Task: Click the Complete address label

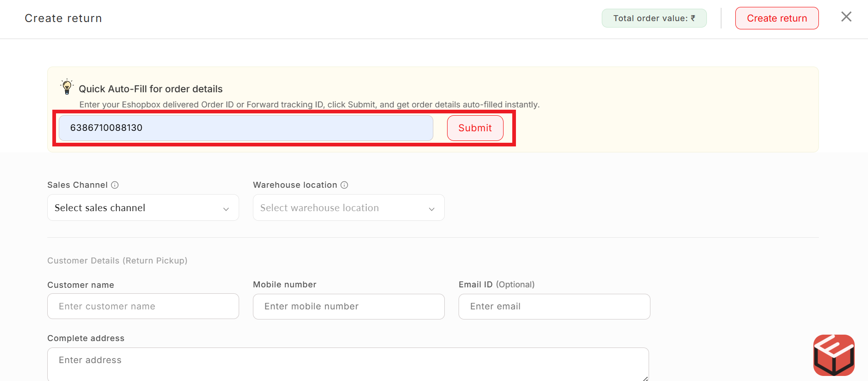Action: pyautogui.click(x=86, y=338)
